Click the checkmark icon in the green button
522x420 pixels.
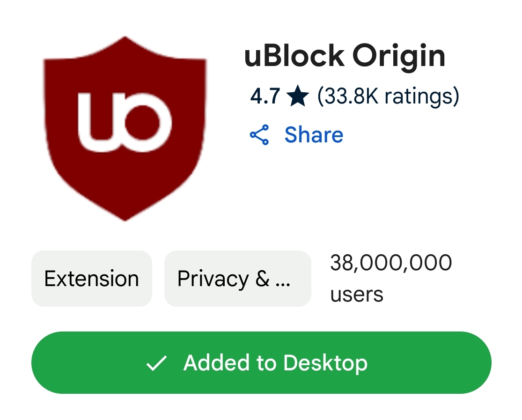[156, 363]
